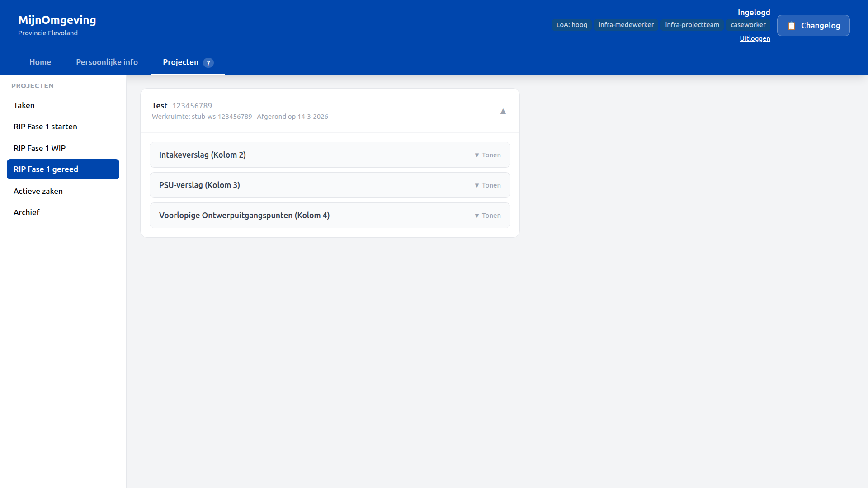Click the Projecten tab counter badge
Viewport: 868px width, 488px height.
208,63
